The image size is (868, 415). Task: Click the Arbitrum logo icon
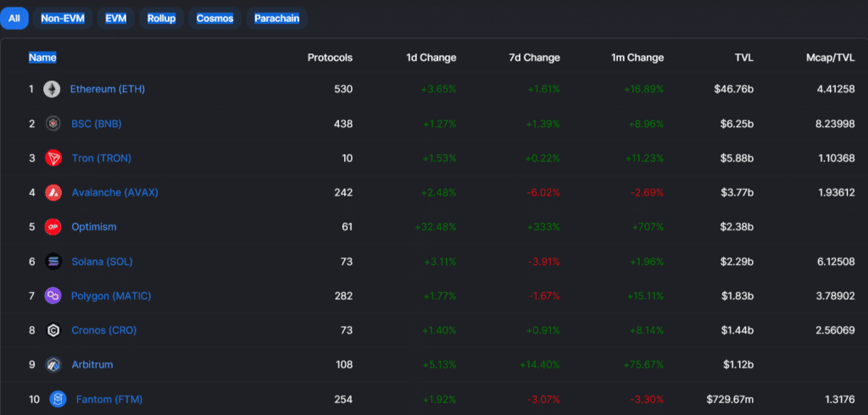[x=53, y=365]
